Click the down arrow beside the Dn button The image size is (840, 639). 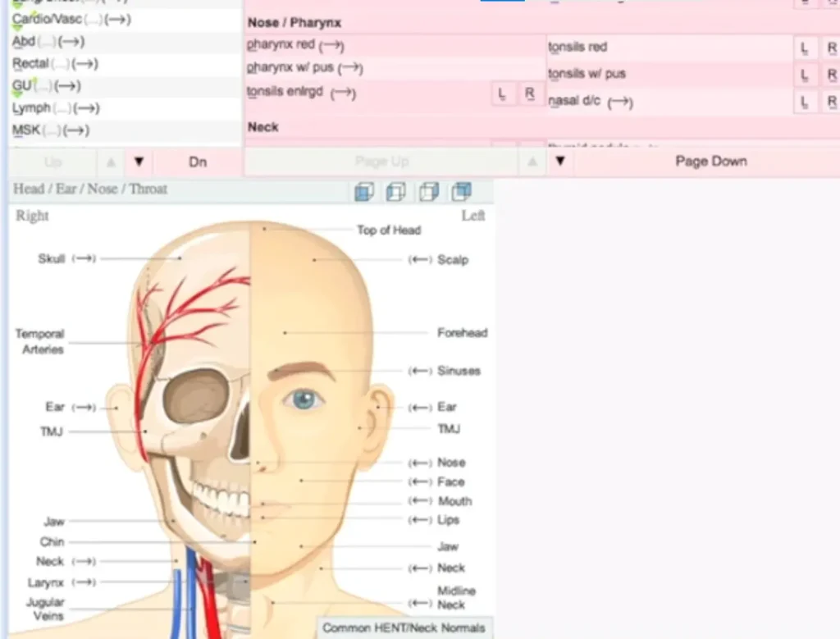tap(139, 162)
